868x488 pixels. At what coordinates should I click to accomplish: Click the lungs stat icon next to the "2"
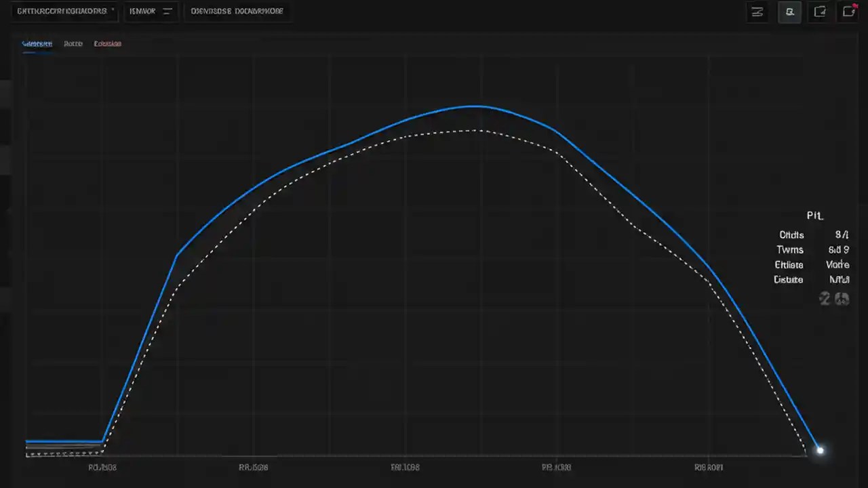pyautogui.click(x=842, y=298)
